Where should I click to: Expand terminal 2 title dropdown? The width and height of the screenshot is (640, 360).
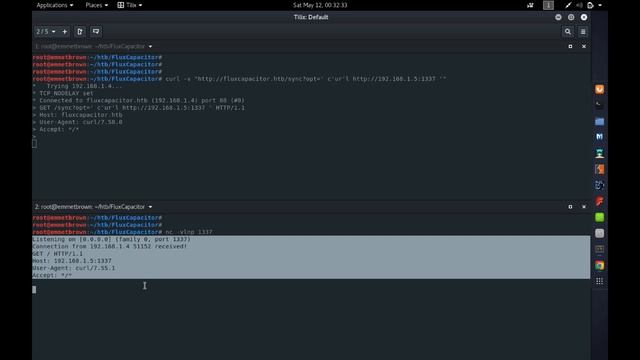pos(150,207)
